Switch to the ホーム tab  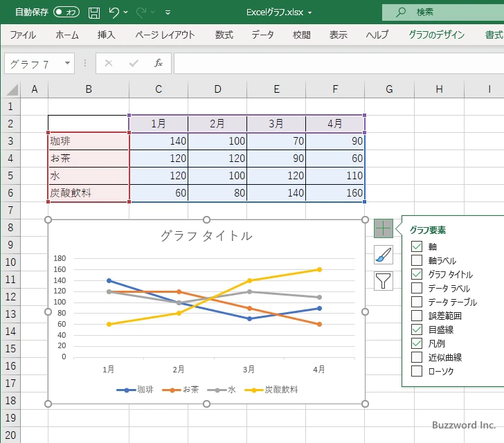[x=67, y=35]
